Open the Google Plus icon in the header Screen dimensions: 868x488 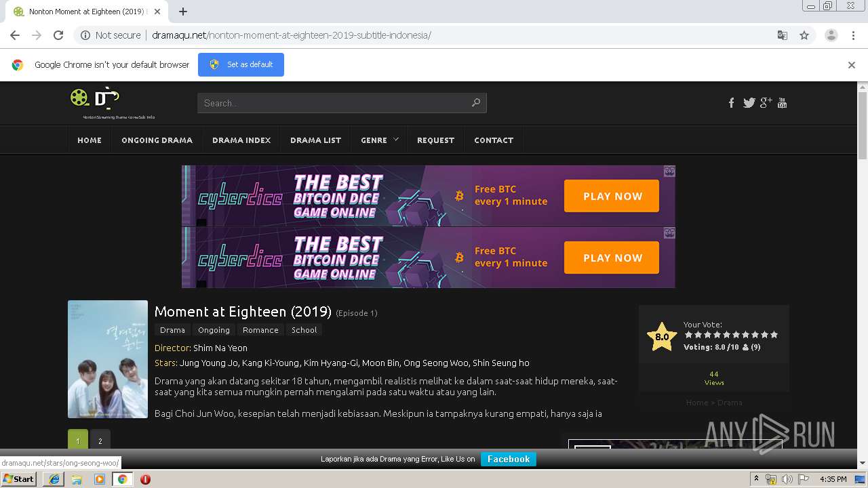point(766,103)
